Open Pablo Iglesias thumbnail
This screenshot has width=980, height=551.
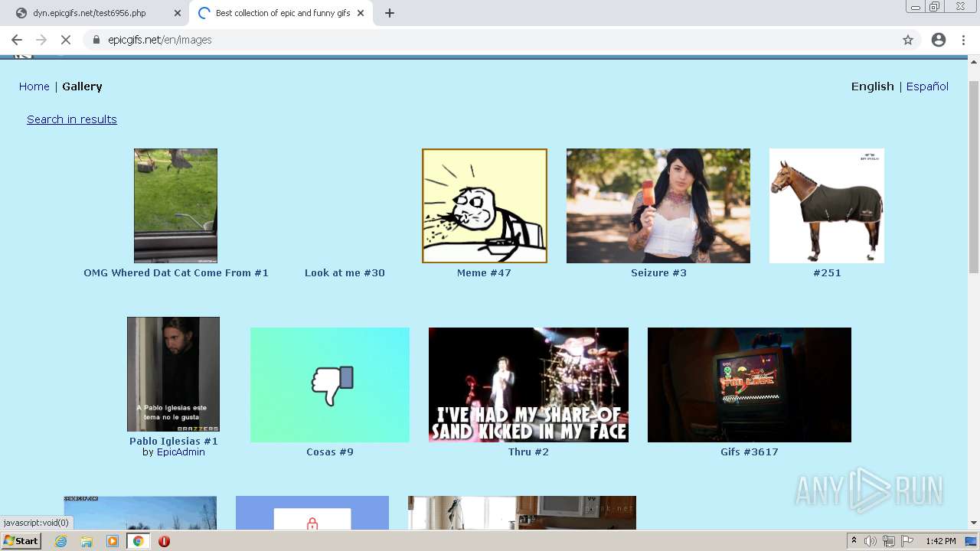(x=173, y=374)
